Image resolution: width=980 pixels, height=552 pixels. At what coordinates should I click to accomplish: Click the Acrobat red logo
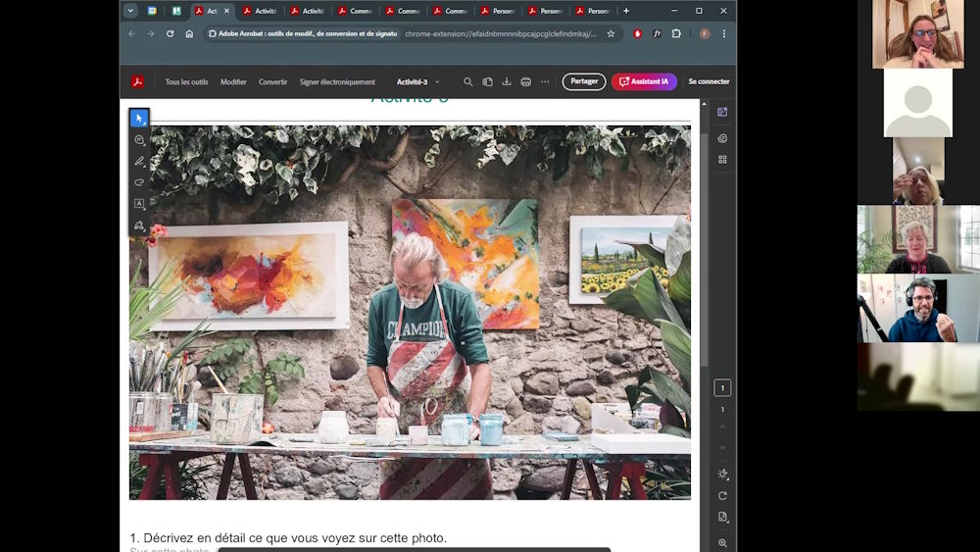click(137, 82)
